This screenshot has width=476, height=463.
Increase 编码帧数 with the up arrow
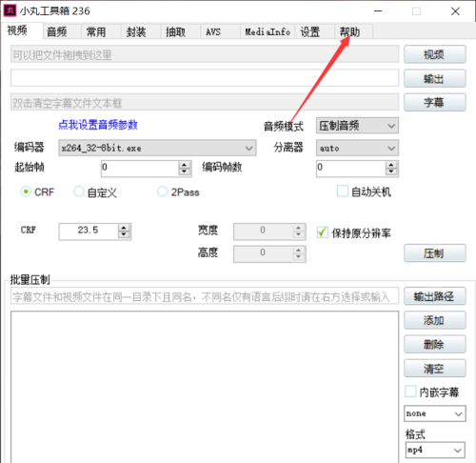(391, 165)
